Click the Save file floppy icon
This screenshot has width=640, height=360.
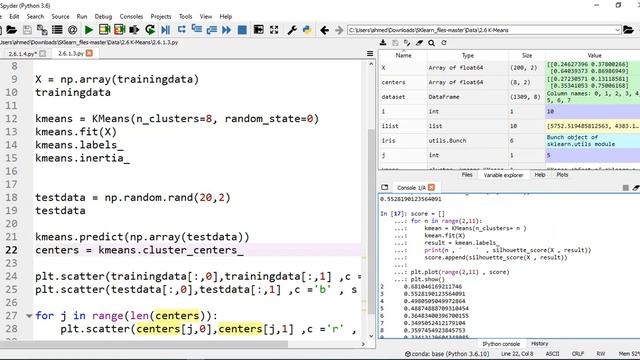tap(27, 30)
